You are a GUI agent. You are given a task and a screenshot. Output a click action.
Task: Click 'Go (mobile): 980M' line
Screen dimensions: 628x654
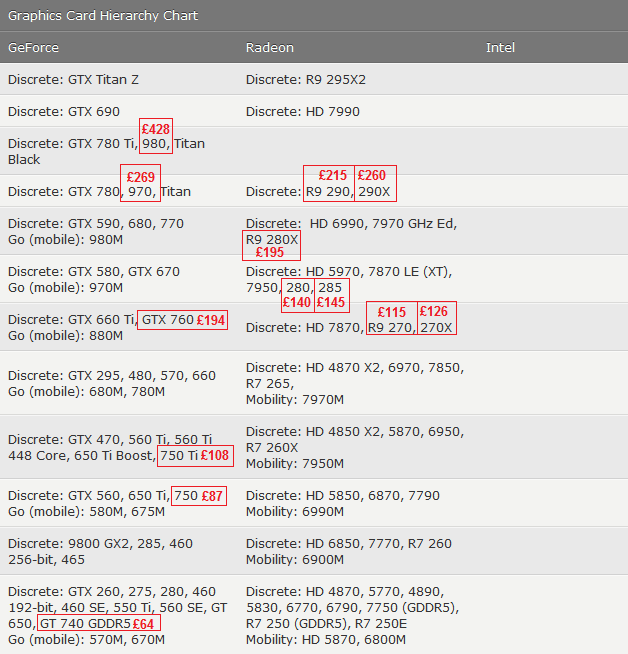pos(65,239)
